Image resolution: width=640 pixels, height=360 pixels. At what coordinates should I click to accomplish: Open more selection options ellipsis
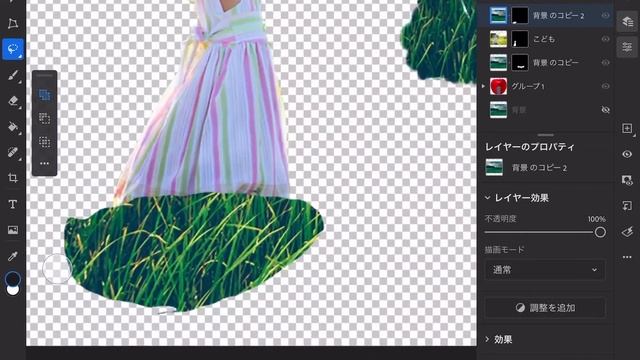[44, 163]
